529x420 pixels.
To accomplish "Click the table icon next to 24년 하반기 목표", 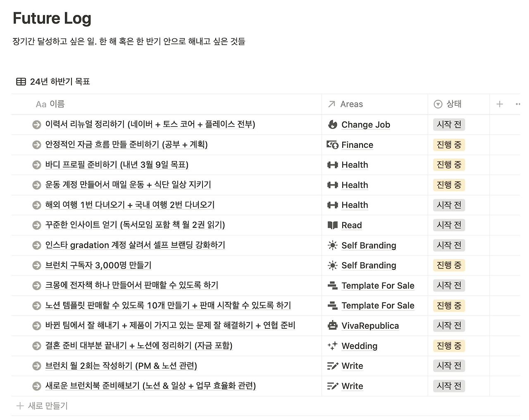I will tap(20, 81).
